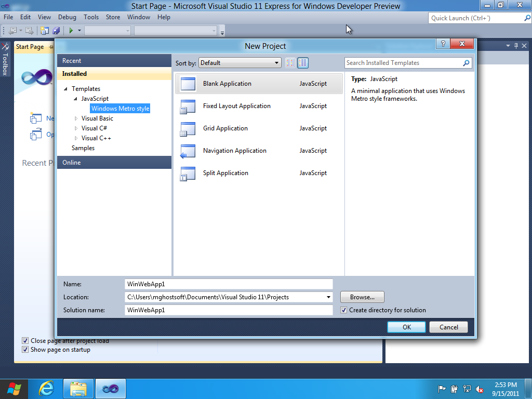Open the Location path dropdown
The height and width of the screenshot is (399, 532).
click(x=328, y=297)
